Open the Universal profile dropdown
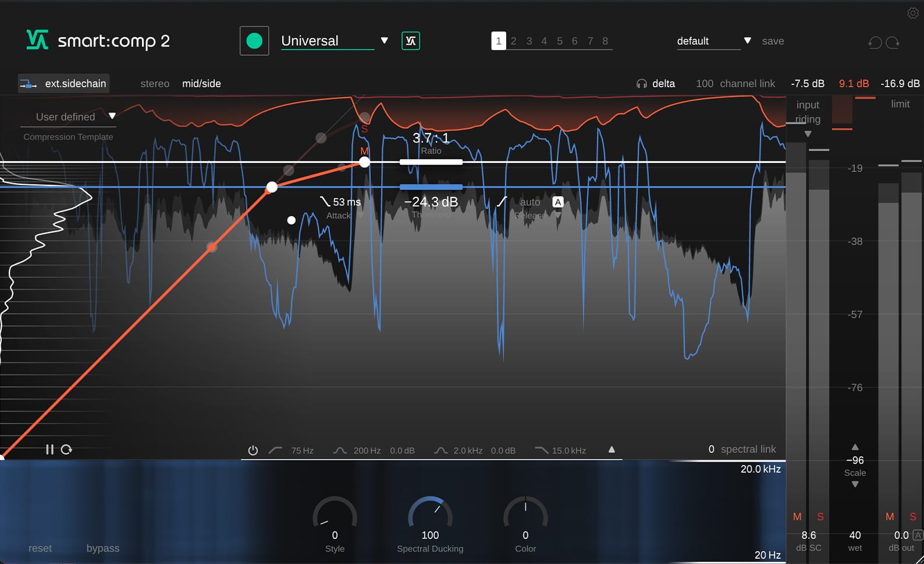The image size is (924, 564). click(384, 41)
